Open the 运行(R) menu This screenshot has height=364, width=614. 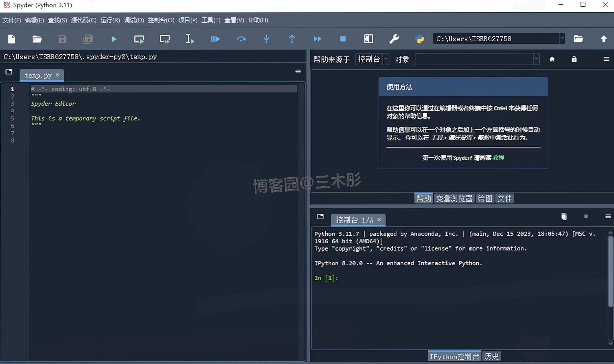[x=110, y=20]
